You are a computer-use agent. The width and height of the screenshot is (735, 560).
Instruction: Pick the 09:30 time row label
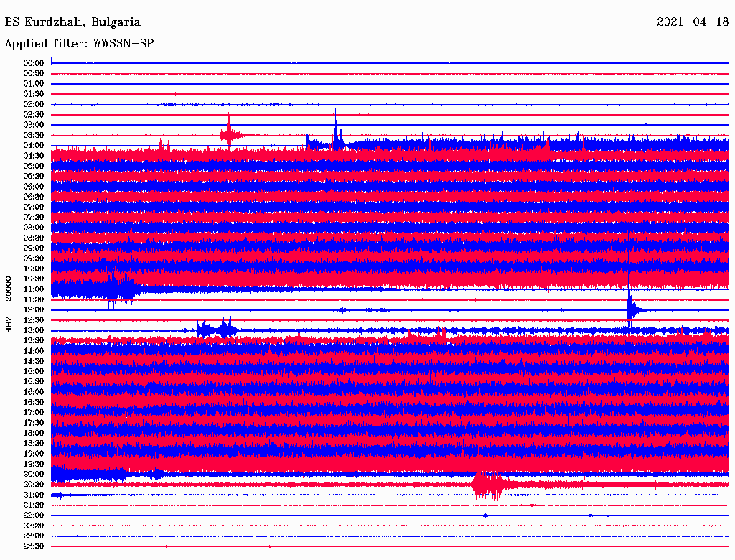pyautogui.click(x=34, y=258)
